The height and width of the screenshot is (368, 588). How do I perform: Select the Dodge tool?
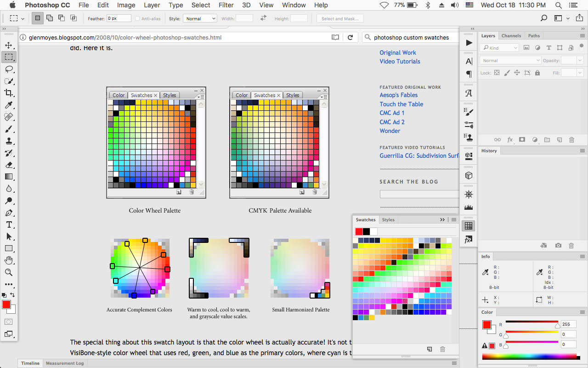[9, 201]
